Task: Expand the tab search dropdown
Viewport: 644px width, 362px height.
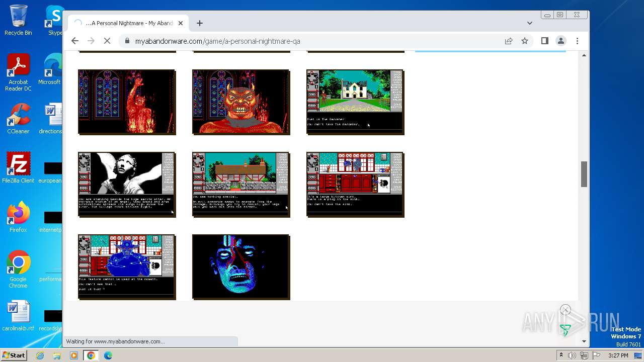Action: point(530,23)
